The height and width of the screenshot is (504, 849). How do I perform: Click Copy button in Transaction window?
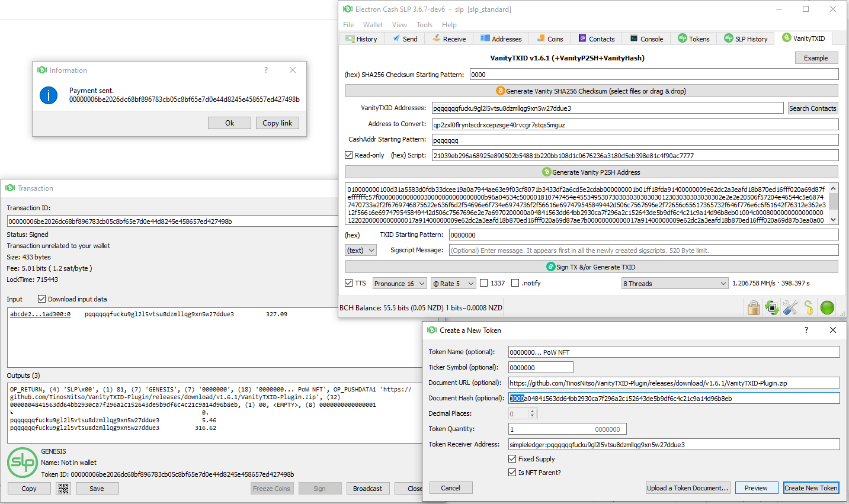point(29,489)
